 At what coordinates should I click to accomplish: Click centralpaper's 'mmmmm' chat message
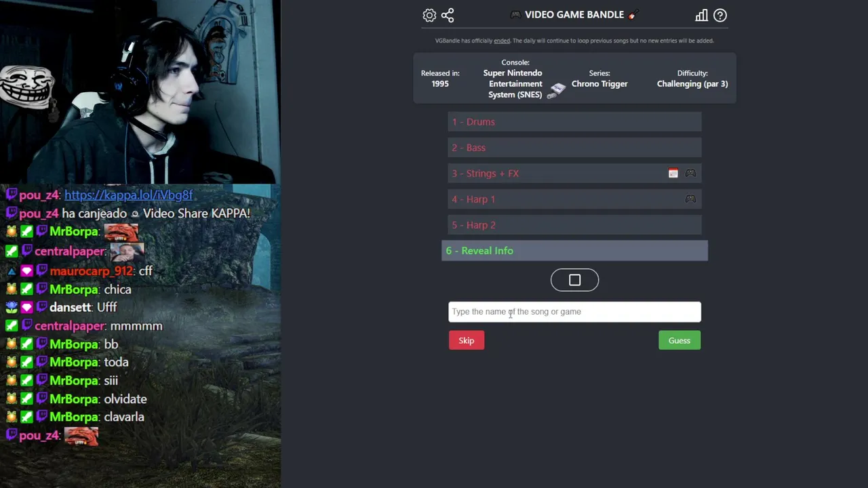coord(136,326)
